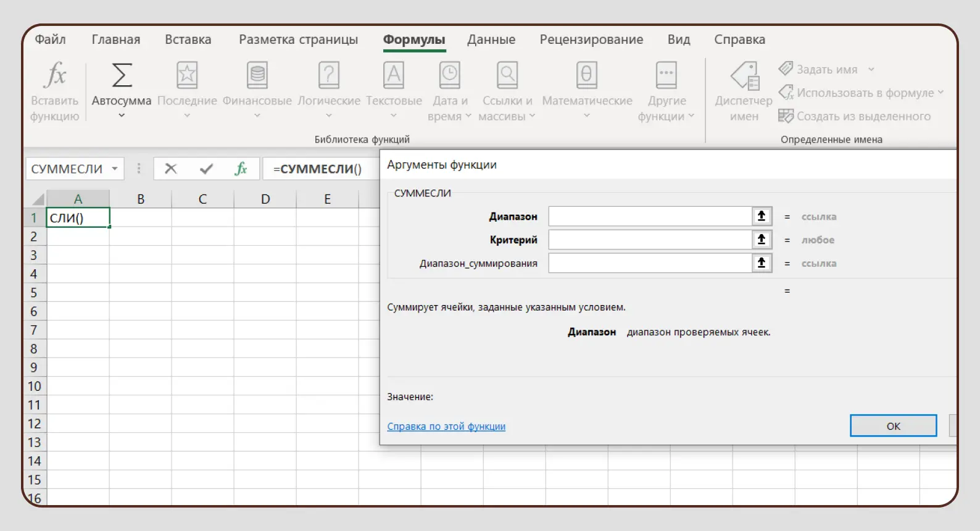Click the AutoSum sigma icon
Image resolution: width=980 pixels, height=531 pixels.
[122, 75]
